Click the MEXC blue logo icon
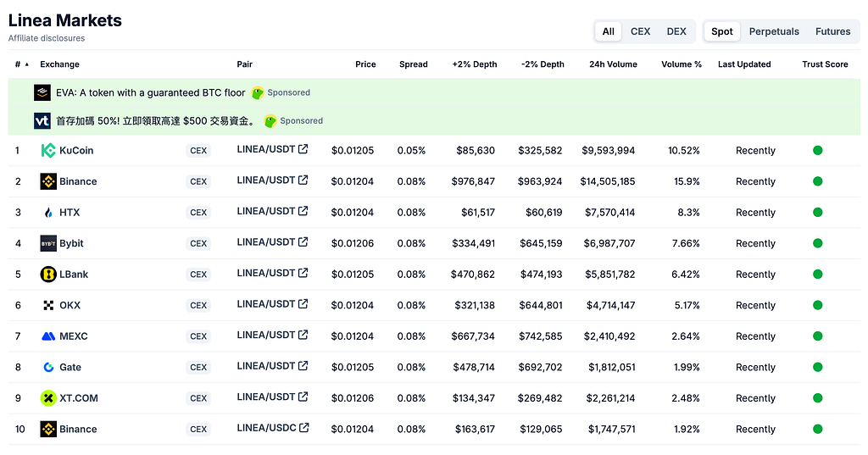868x455 pixels. tap(48, 336)
